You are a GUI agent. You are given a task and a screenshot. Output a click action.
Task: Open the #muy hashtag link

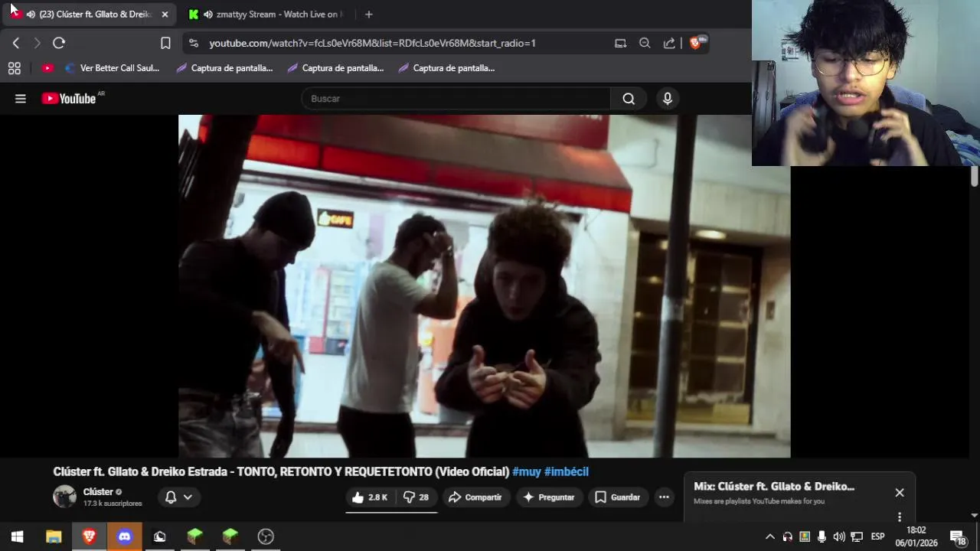pyautogui.click(x=527, y=472)
